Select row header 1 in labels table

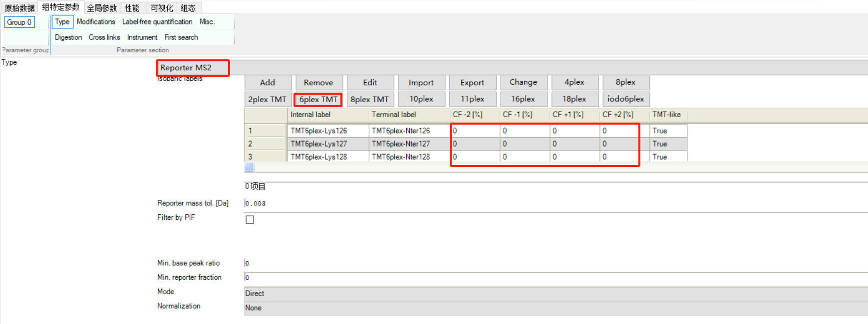click(x=266, y=131)
